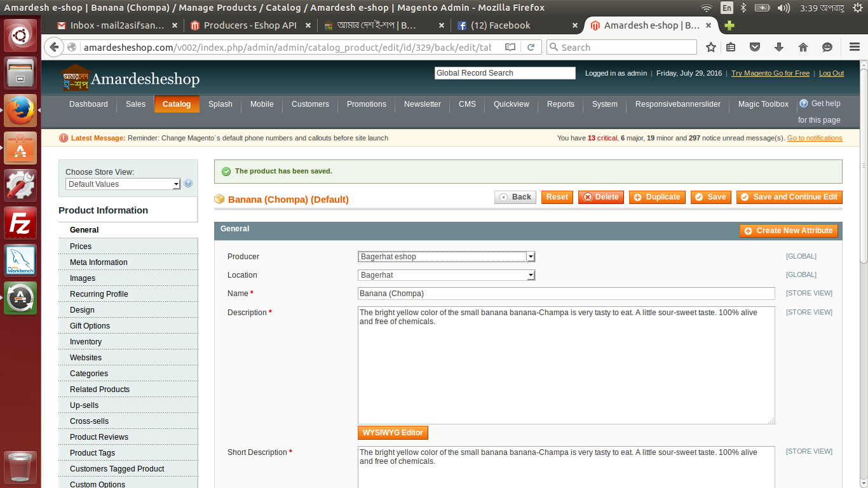Viewport: 868px width, 488px height.
Task: Open Software Updater dock icon
Action: click(x=21, y=298)
